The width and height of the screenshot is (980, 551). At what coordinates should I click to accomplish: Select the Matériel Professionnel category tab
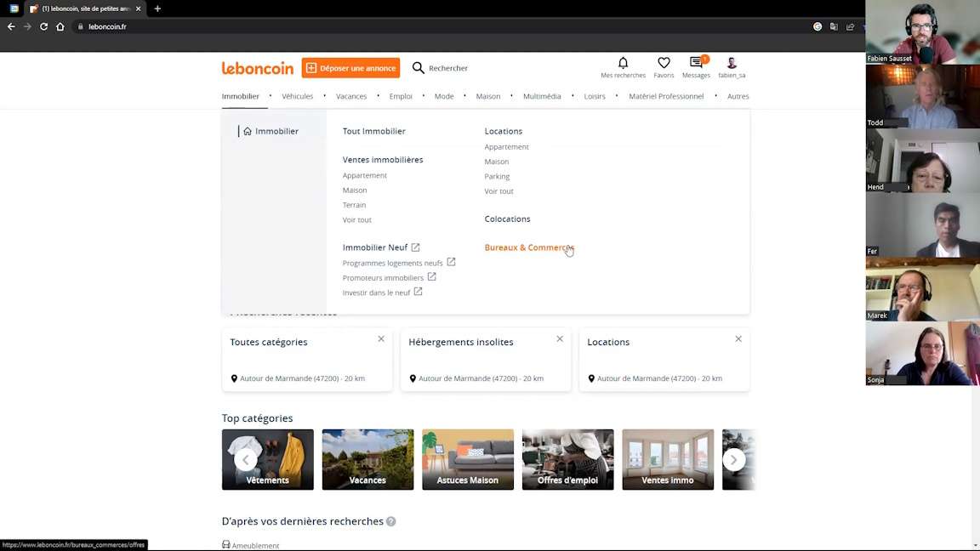point(666,96)
